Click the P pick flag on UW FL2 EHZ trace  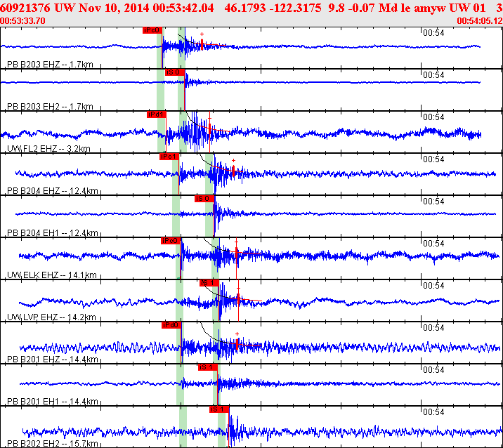click(x=156, y=114)
